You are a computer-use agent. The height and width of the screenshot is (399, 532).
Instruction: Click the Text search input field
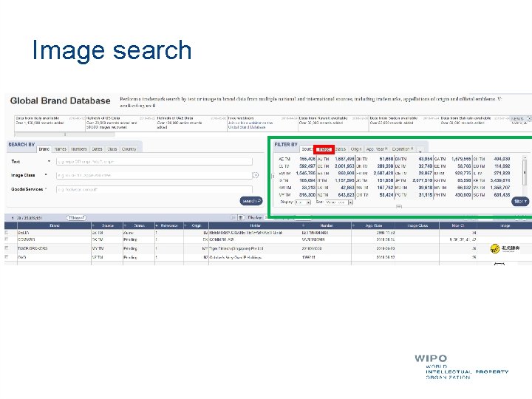pos(154,162)
